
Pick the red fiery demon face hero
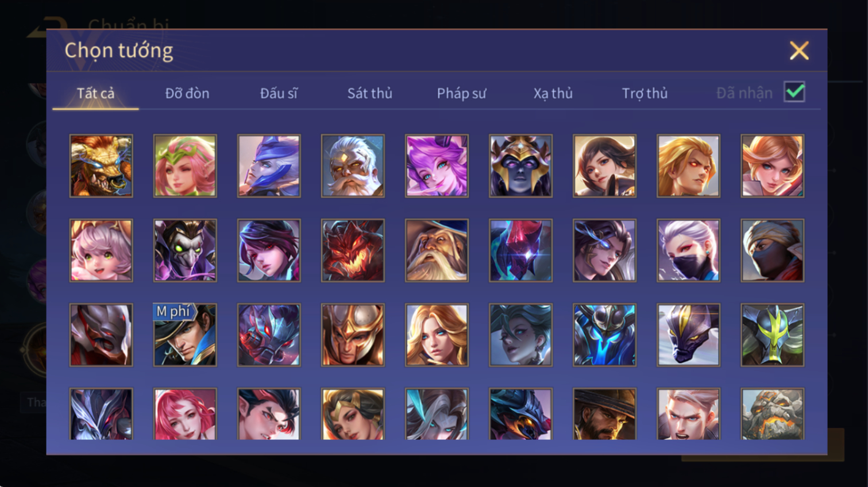(353, 250)
